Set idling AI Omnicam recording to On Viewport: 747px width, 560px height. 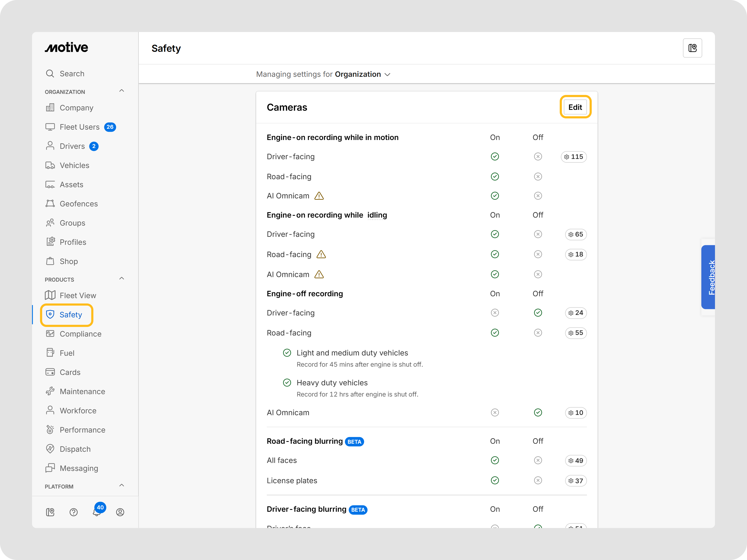pyautogui.click(x=495, y=274)
